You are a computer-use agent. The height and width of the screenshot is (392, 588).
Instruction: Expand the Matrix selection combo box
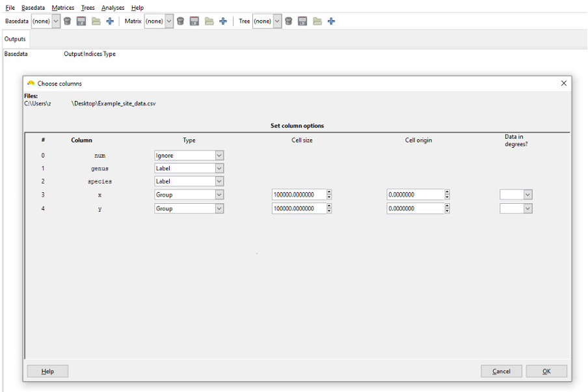(x=169, y=21)
